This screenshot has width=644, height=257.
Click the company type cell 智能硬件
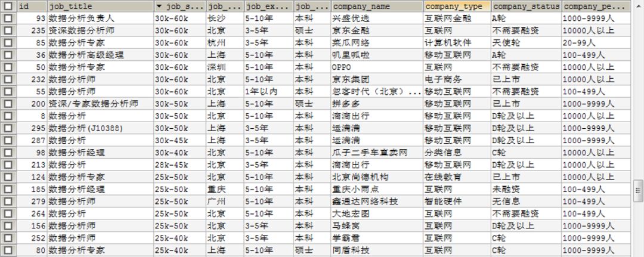pyautogui.click(x=457, y=202)
